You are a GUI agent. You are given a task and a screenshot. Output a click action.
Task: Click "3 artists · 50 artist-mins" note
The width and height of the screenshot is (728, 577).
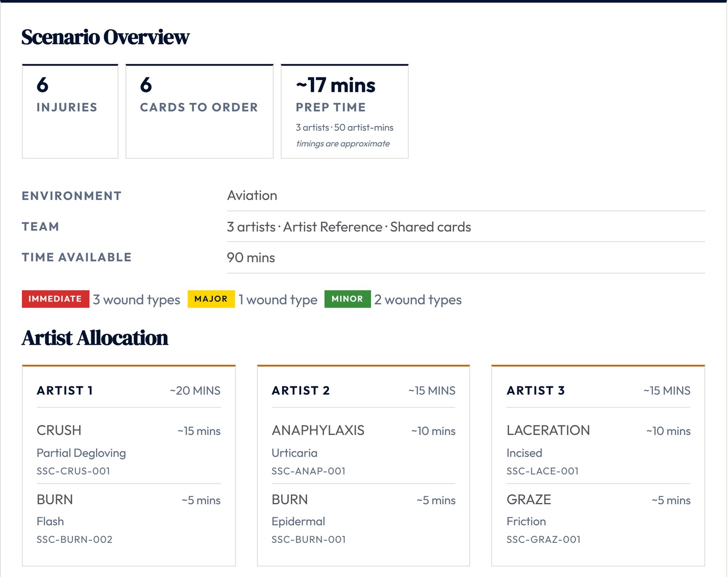click(x=344, y=128)
